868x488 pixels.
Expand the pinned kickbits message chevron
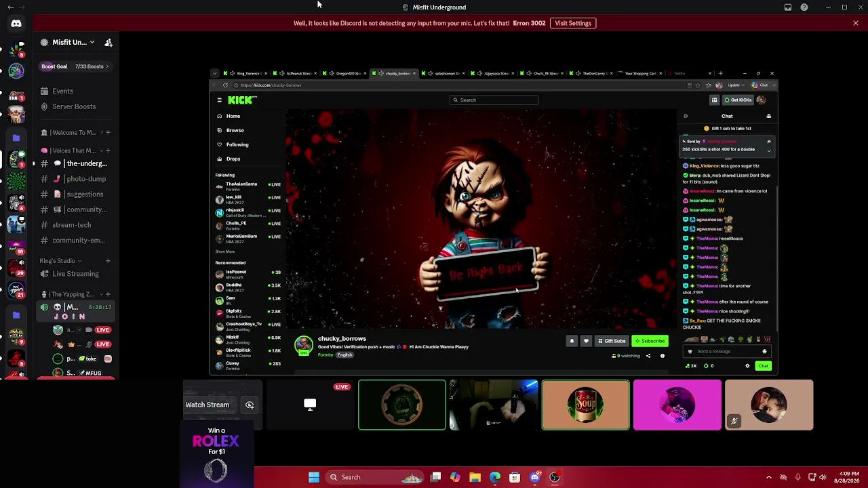click(769, 150)
